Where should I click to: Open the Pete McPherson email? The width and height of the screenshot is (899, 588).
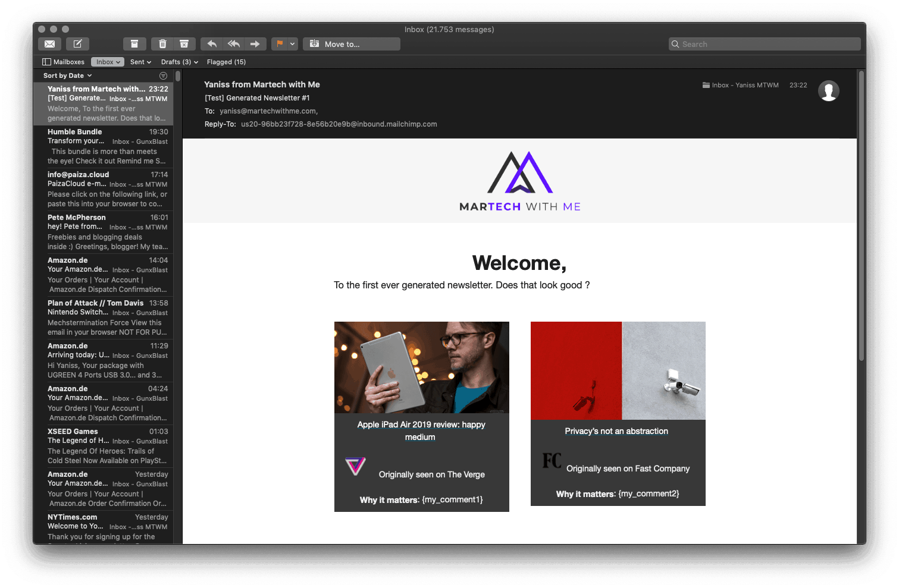[x=104, y=232]
